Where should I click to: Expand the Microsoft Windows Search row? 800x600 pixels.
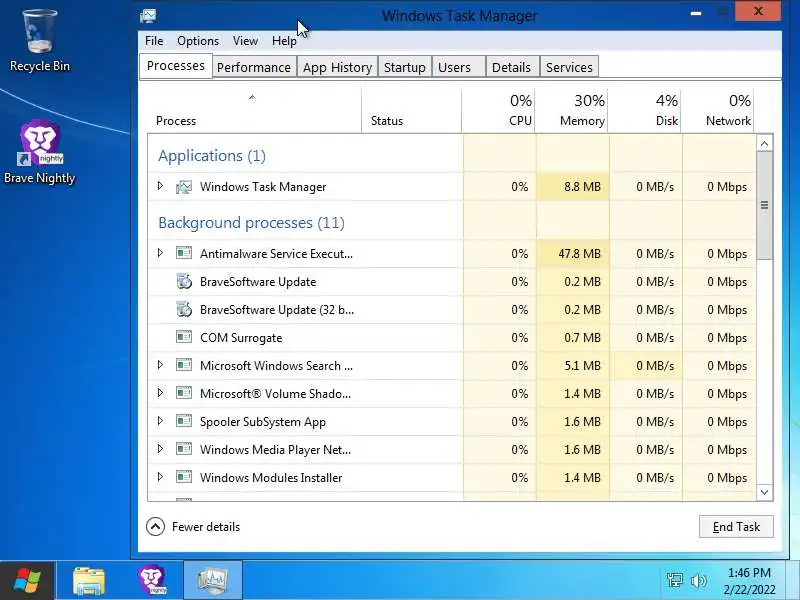point(160,365)
